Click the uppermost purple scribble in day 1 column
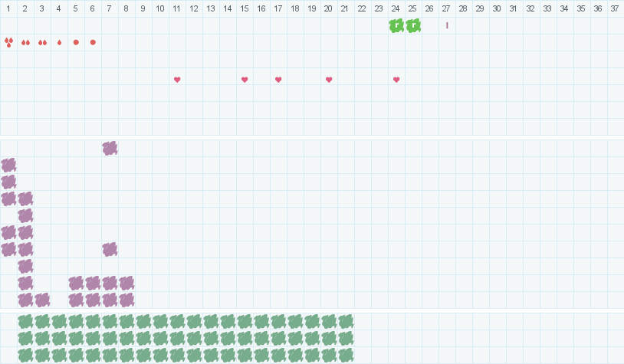This screenshot has height=364, width=624. pos(8,165)
